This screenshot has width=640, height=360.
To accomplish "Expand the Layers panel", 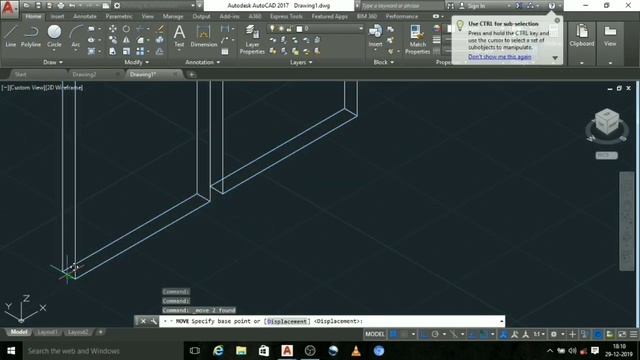I will pos(301,62).
